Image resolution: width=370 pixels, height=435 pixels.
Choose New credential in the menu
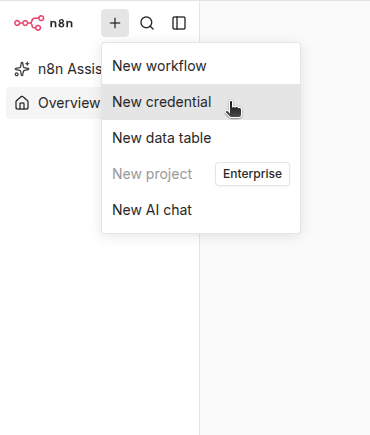click(201, 102)
